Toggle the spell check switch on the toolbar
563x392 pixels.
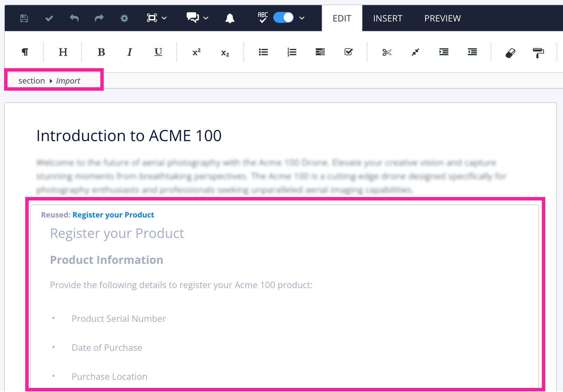click(283, 17)
